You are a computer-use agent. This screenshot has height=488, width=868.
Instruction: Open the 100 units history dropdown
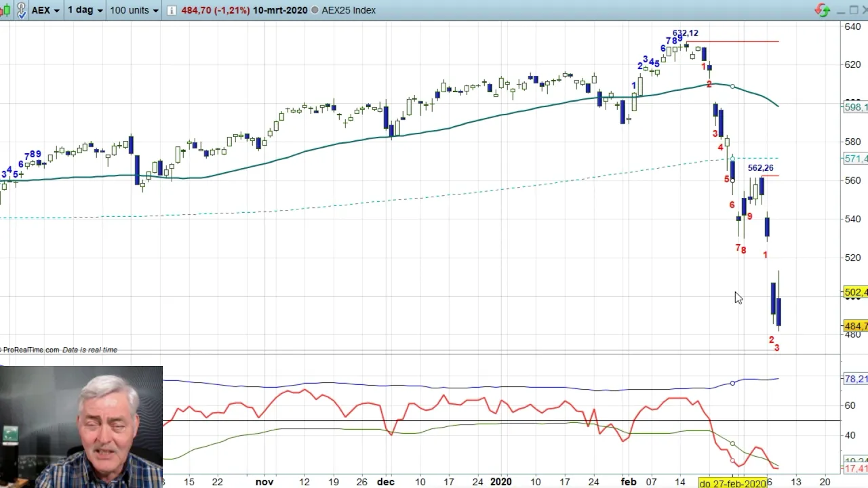coord(134,10)
